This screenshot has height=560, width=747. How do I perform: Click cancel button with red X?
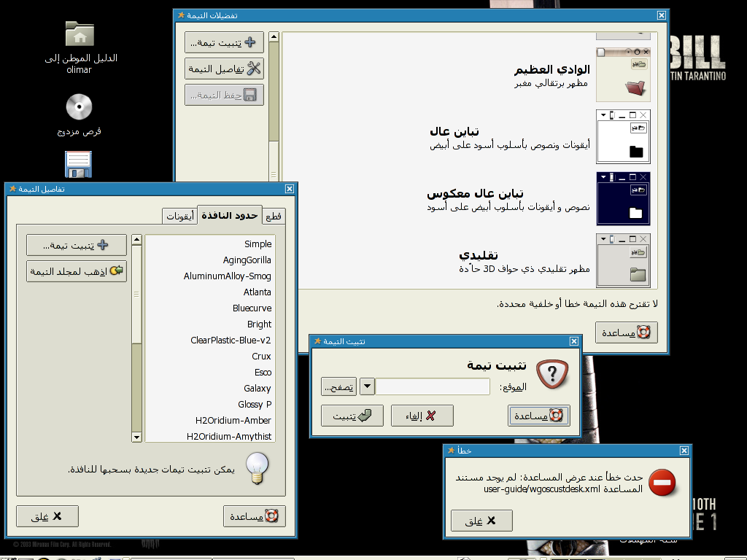(x=422, y=416)
